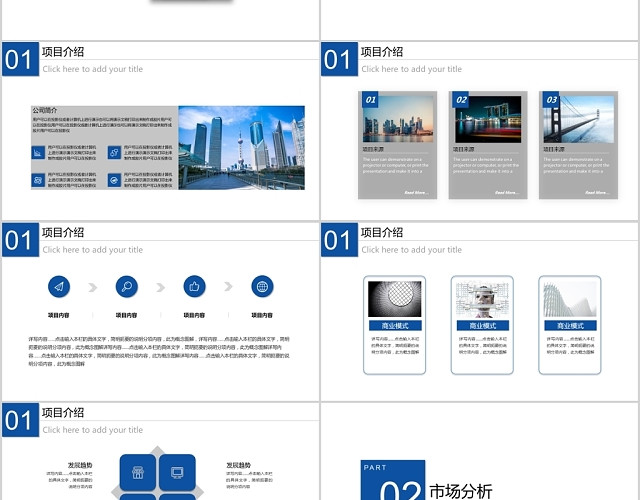Click 商业模式 label under dome image
The image size is (640, 500).
pos(395,326)
